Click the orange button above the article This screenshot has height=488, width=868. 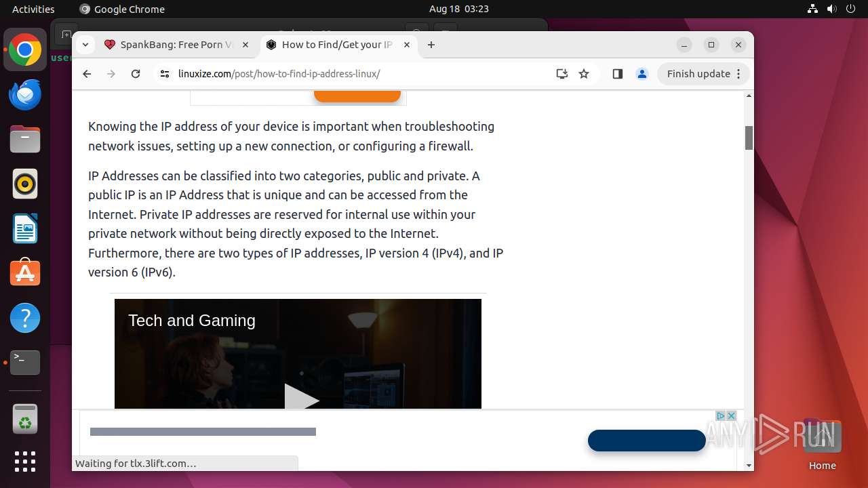357,96
